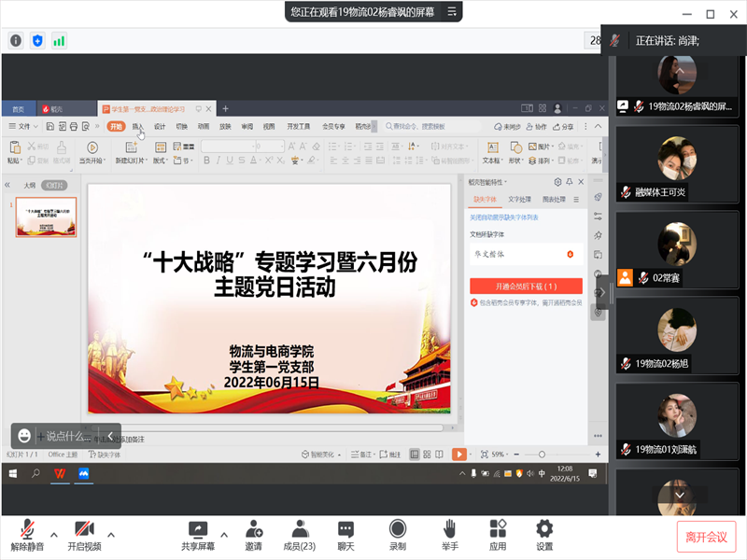
Task: Turn on camera via 开启视频
Action: coord(84,529)
